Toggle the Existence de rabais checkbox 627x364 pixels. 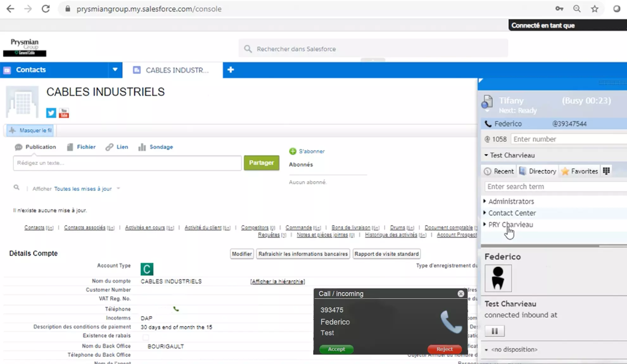(145, 337)
